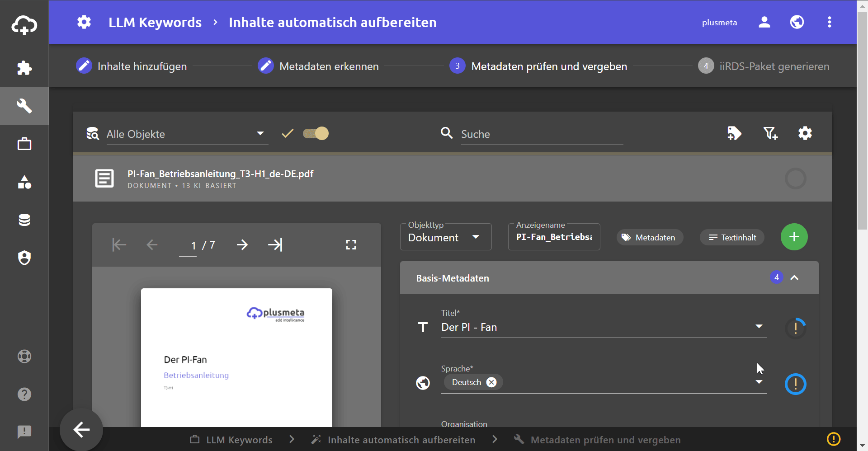Go to step 4 iiRDS-Paket generieren

[764, 66]
